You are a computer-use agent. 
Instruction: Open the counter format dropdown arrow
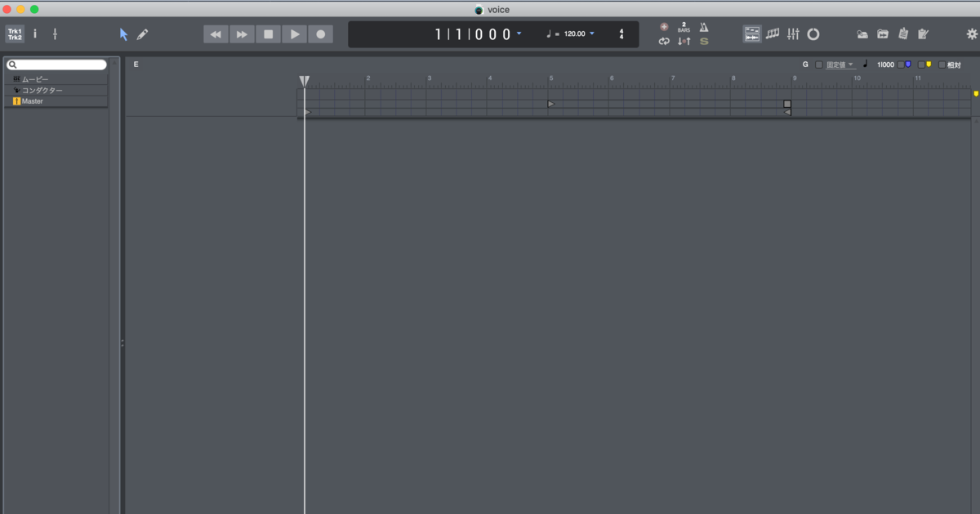click(x=519, y=34)
